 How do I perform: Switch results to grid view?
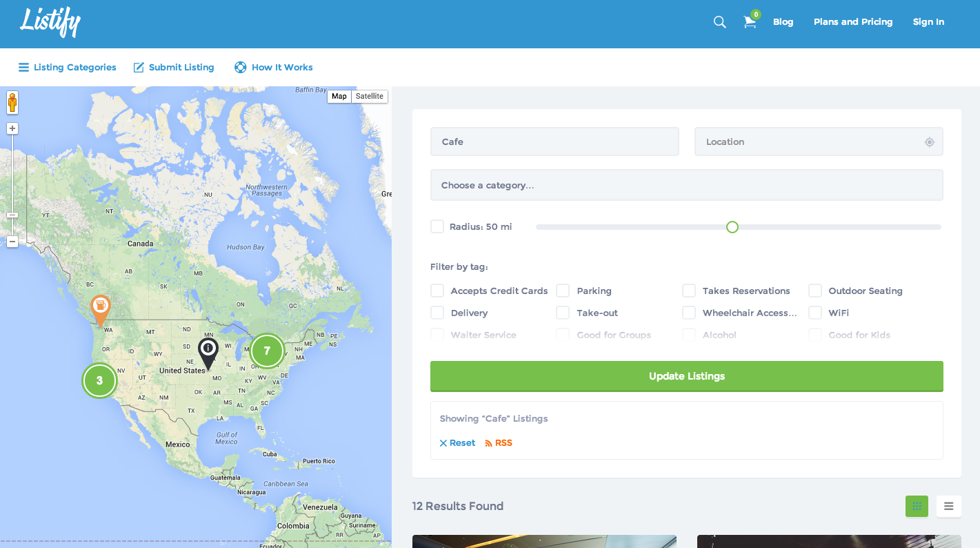coord(917,506)
